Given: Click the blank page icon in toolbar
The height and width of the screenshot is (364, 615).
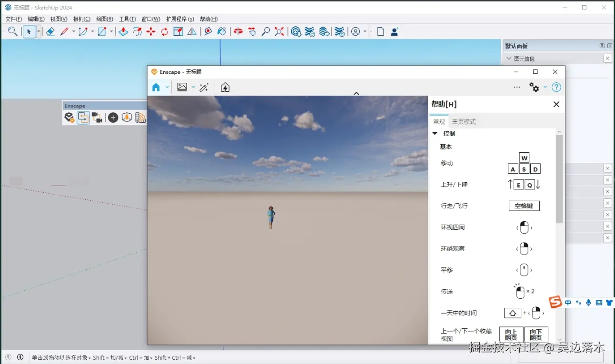Looking at the screenshot, I should (380, 31).
